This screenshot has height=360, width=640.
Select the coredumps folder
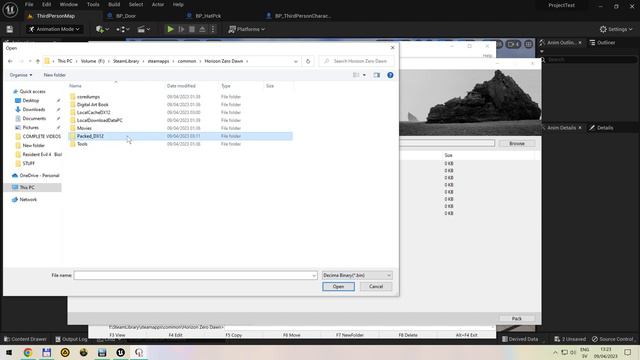click(x=88, y=97)
